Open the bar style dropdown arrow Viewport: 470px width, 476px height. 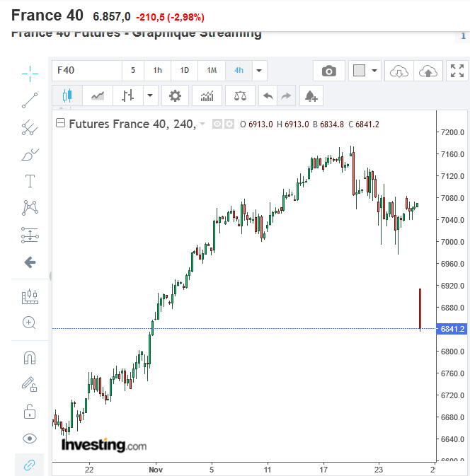tap(150, 95)
